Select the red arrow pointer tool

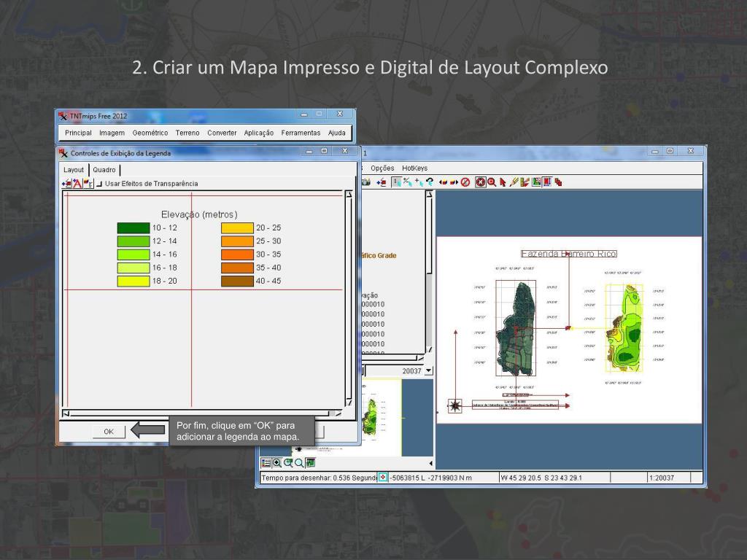[x=503, y=182]
